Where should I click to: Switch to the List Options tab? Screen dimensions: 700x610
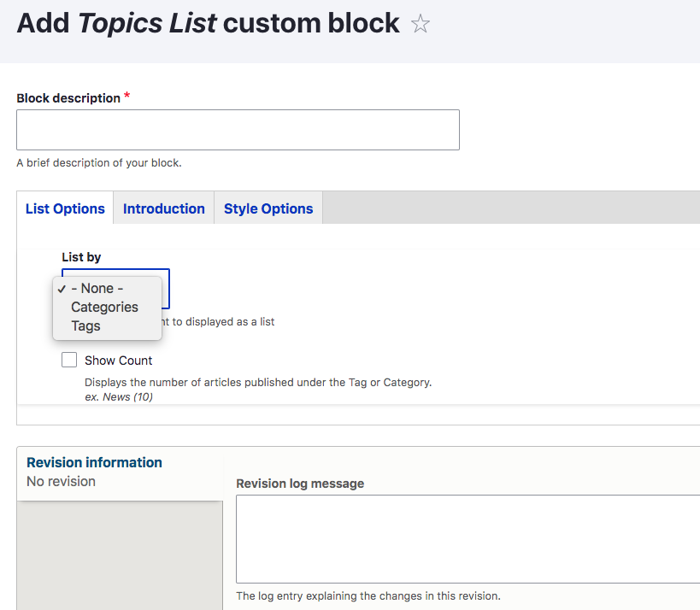coord(65,208)
